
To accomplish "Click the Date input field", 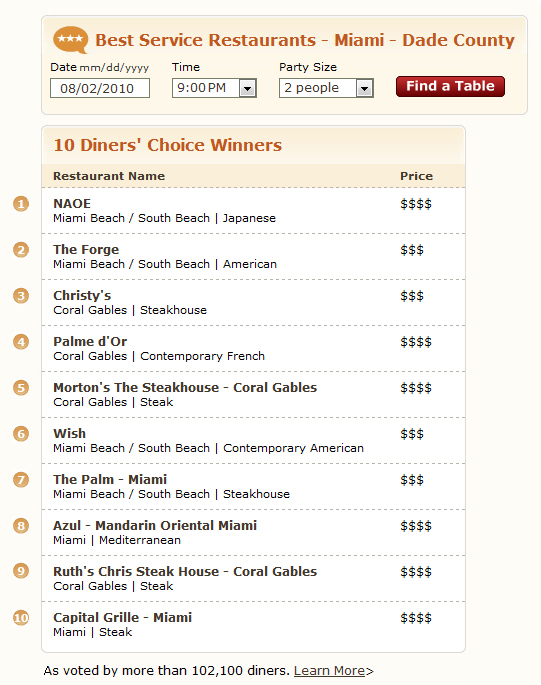I will [100, 88].
